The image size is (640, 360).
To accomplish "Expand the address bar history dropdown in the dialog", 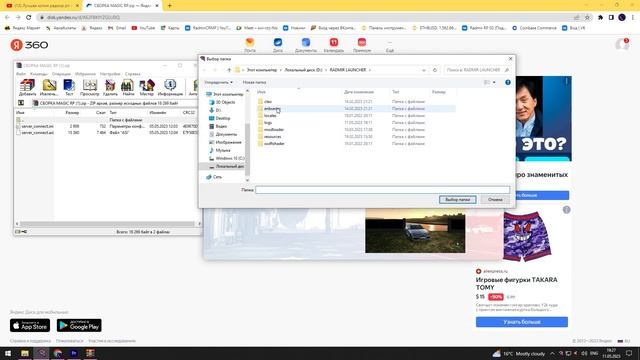I will [x=424, y=70].
